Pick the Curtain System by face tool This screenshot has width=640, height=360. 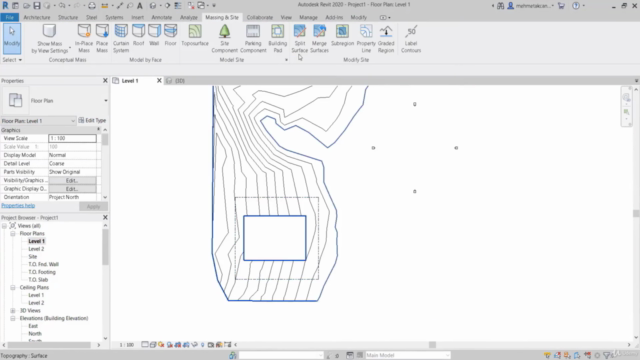[121, 39]
